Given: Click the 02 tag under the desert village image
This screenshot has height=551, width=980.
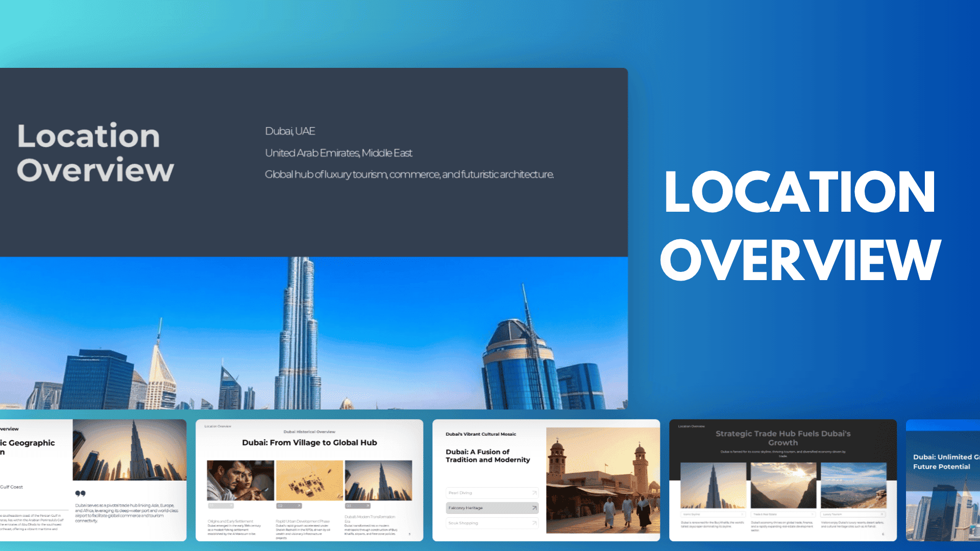Looking at the screenshot, I should pyautogui.click(x=289, y=506).
